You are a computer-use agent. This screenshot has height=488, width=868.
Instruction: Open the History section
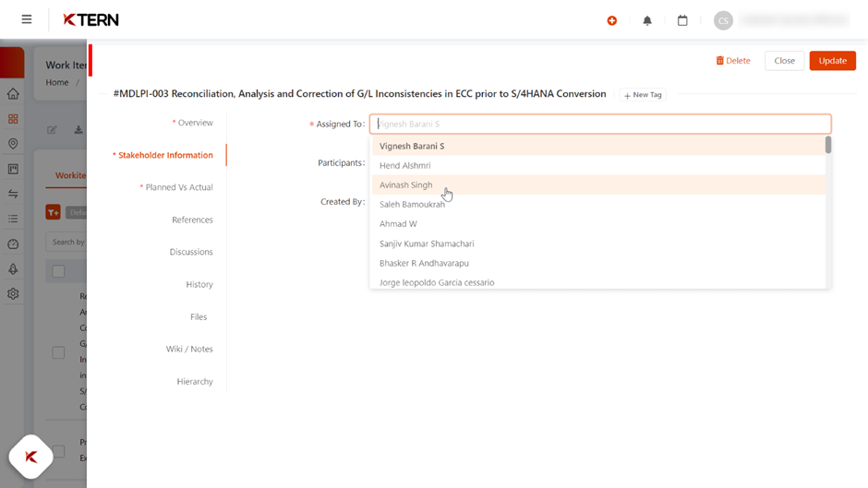coord(199,284)
